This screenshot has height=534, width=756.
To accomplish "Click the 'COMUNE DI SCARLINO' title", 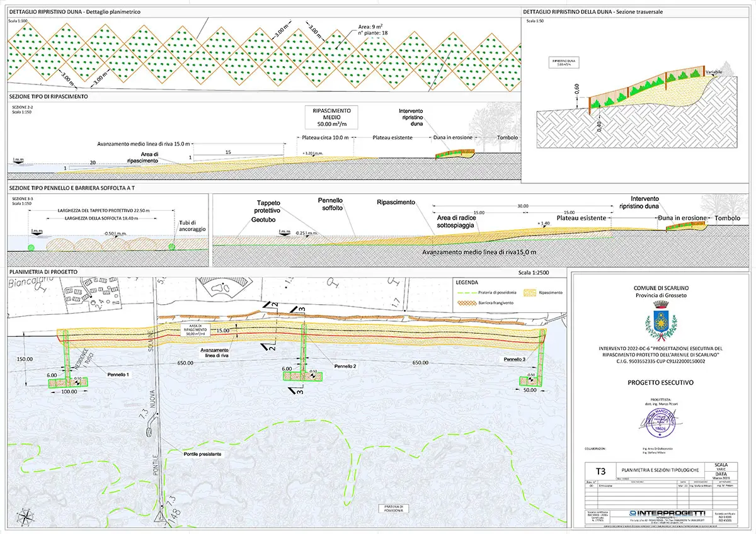I will [660, 287].
